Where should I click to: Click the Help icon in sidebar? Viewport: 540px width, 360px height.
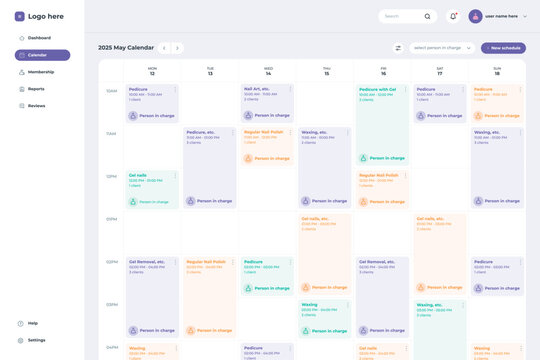coord(21,323)
